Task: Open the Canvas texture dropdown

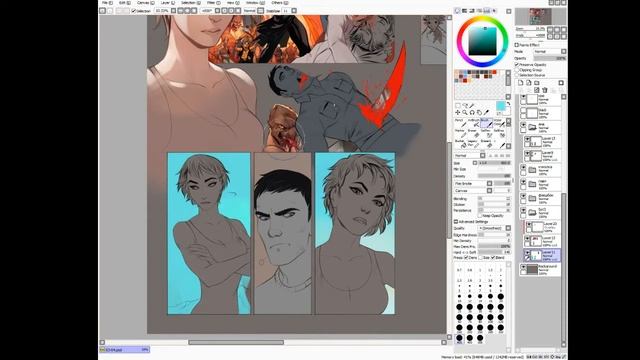Action: tap(473, 191)
